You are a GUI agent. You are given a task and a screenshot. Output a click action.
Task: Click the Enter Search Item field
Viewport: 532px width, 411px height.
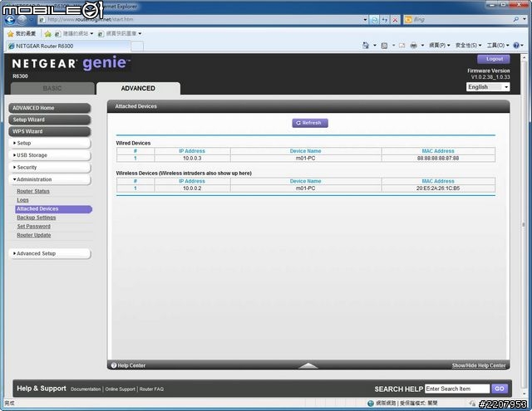[457, 389]
